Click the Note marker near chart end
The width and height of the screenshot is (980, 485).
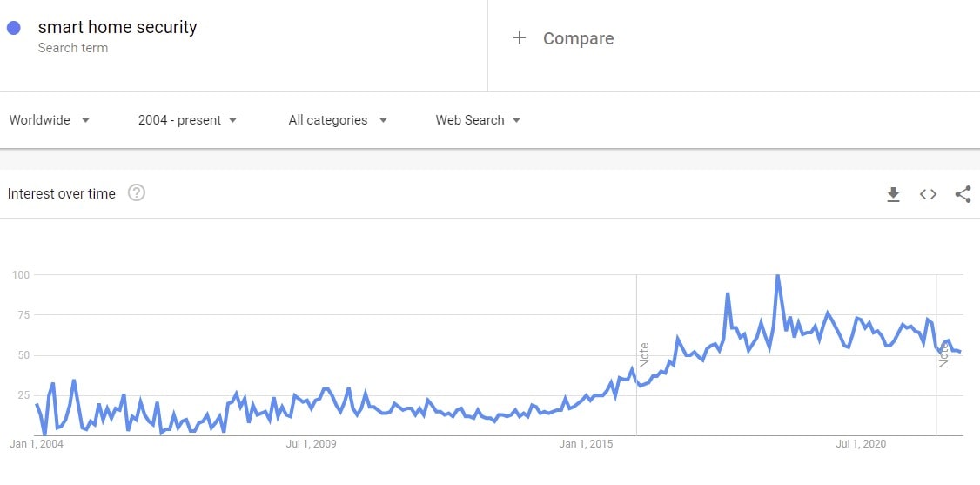tap(943, 355)
